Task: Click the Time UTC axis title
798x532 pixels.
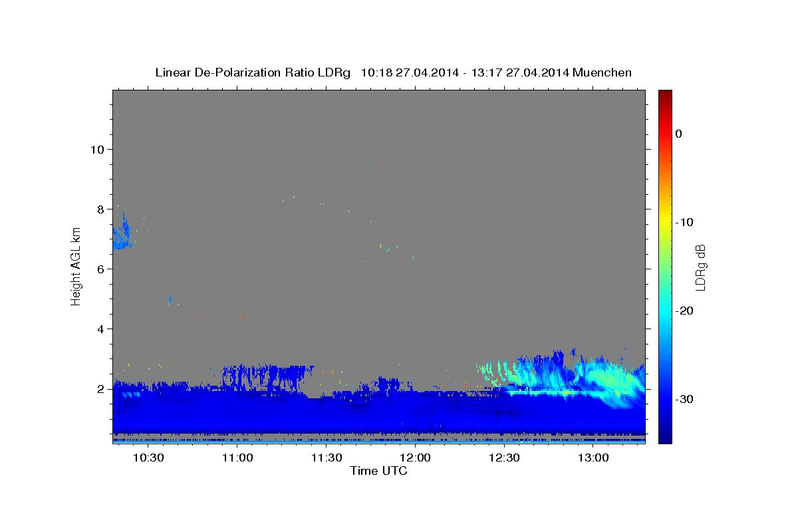Action: [x=378, y=471]
